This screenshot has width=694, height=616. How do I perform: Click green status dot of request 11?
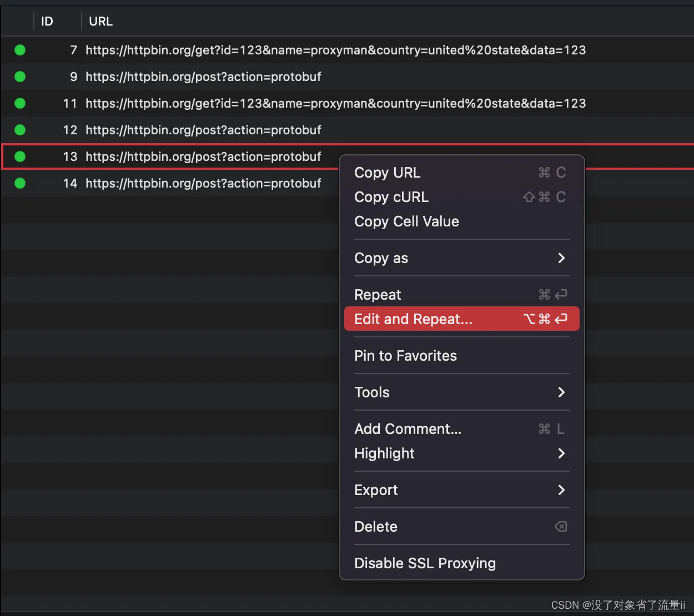[20, 103]
